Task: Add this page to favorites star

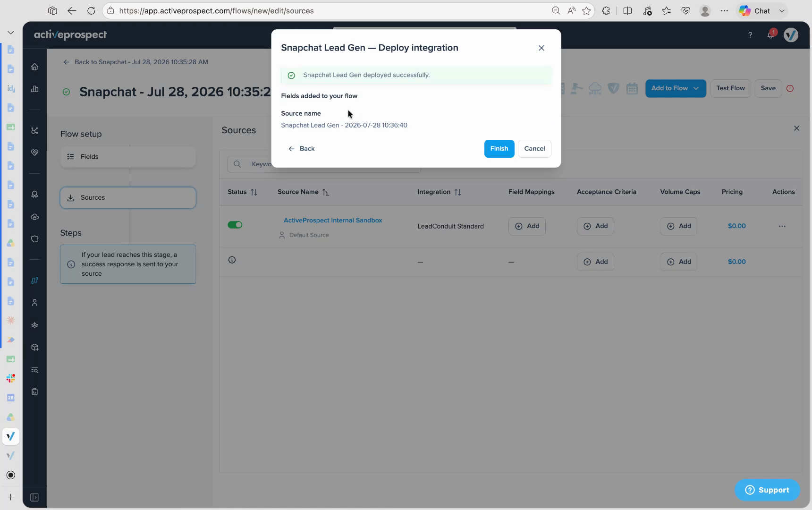Action: point(586,11)
